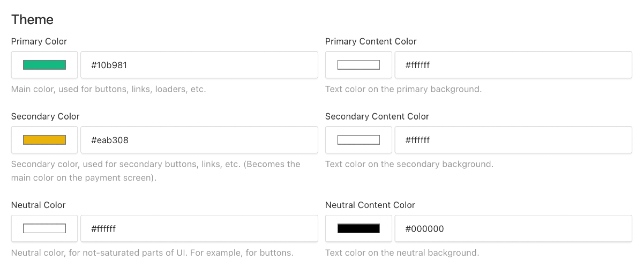Click the #eab308 Secondary Color hex field
The image size is (644, 268).
coord(199,140)
